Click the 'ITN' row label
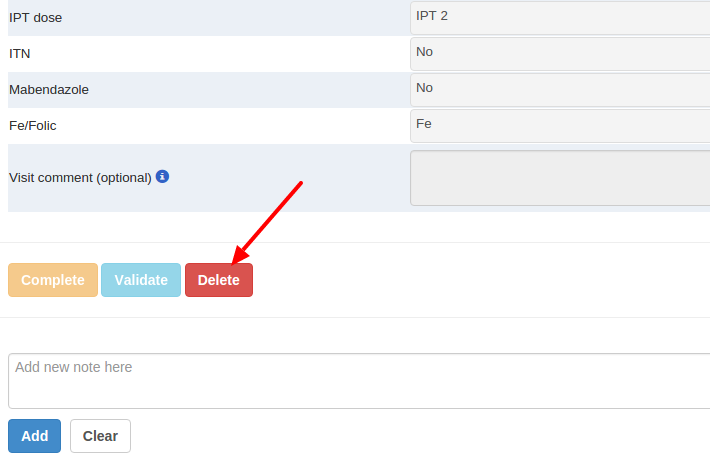Image resolution: width=710 pixels, height=469 pixels. (20, 54)
